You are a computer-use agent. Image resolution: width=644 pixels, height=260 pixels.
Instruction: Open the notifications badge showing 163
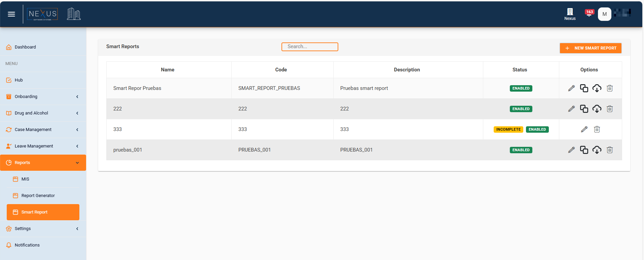click(589, 13)
